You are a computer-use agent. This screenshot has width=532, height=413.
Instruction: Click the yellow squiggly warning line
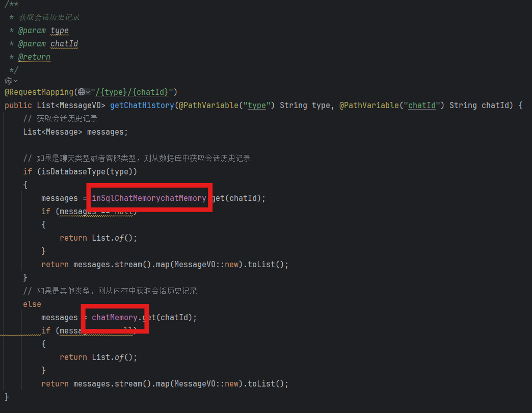[x=19, y=334]
